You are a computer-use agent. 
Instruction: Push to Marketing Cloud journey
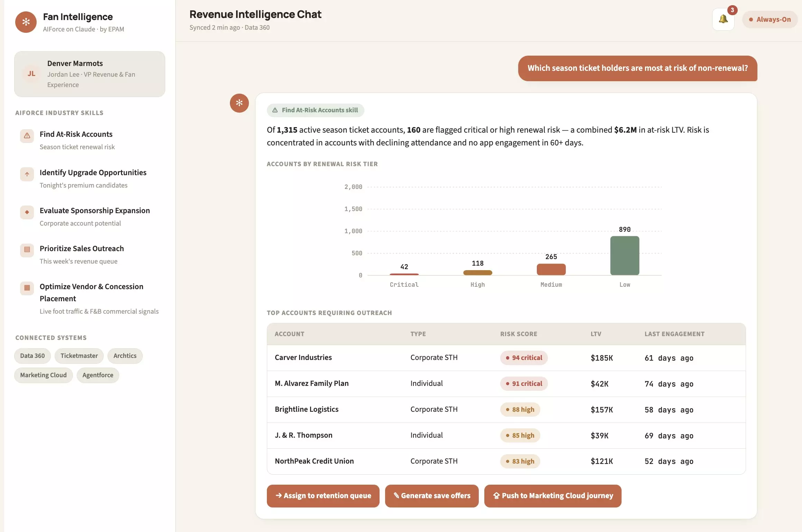(x=553, y=496)
